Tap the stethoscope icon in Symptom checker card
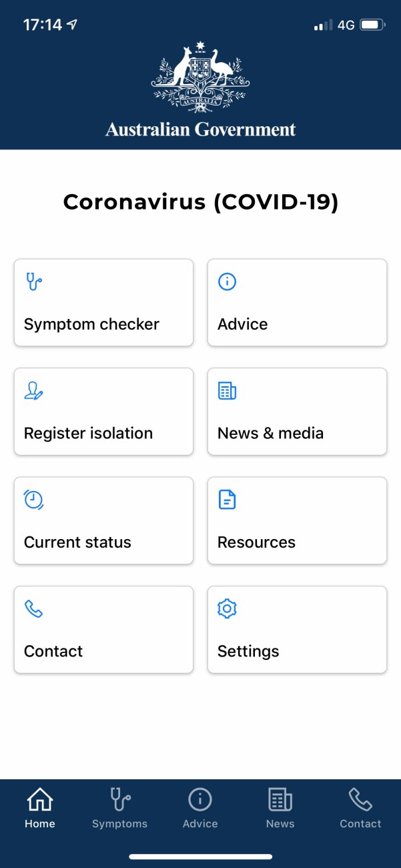The width and height of the screenshot is (401, 868). 33,282
